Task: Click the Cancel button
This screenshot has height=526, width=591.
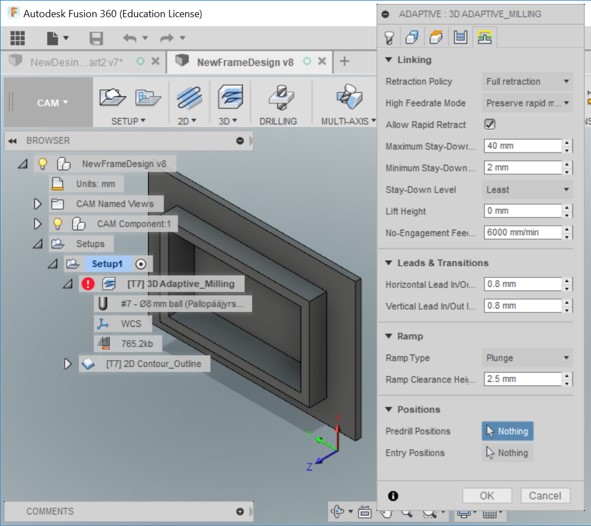Action: pyautogui.click(x=545, y=495)
